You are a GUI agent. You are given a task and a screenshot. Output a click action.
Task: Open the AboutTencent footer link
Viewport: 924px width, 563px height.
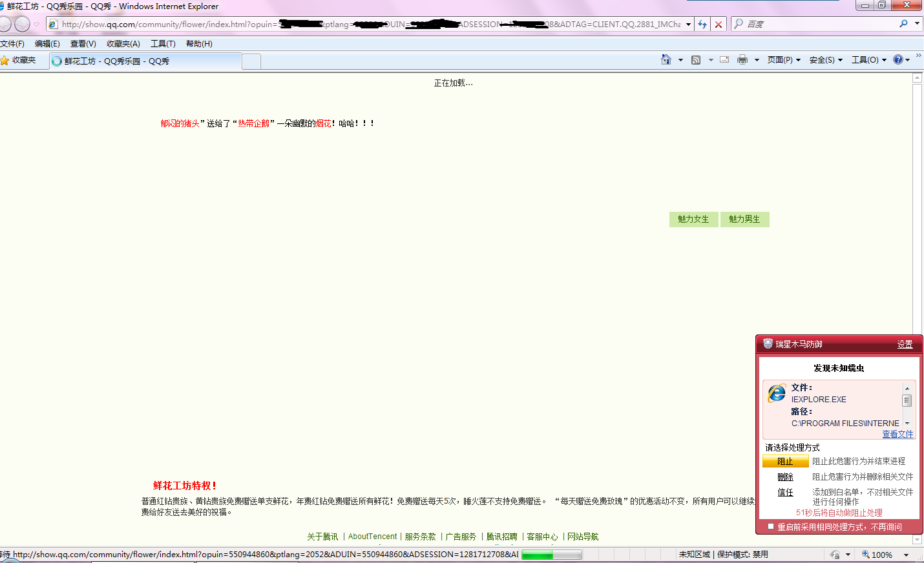coord(373,537)
